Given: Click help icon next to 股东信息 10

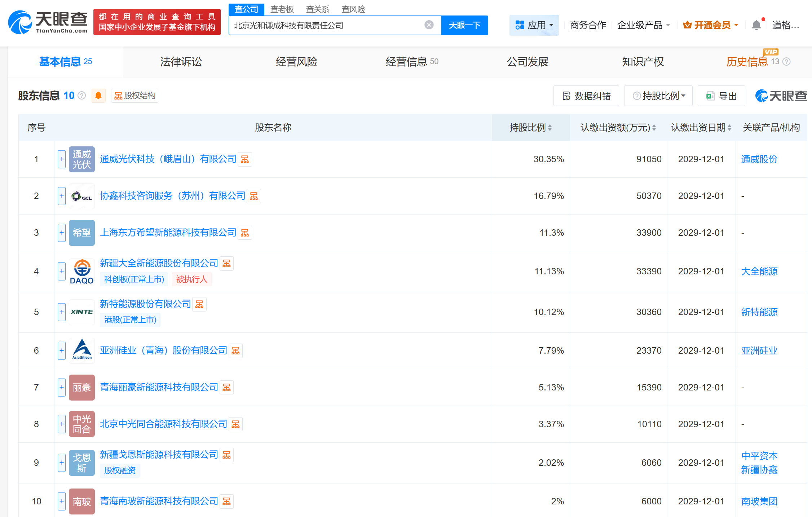Looking at the screenshot, I should (82, 96).
